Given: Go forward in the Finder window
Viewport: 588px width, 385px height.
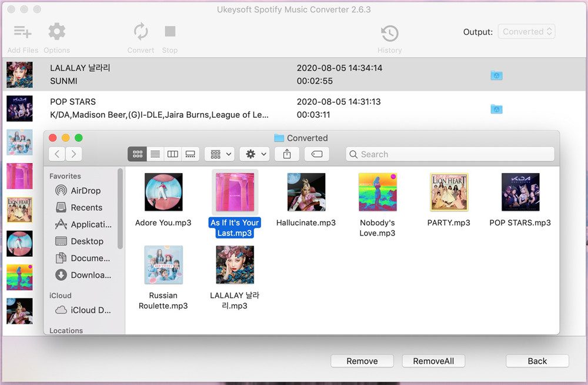Looking at the screenshot, I should tap(74, 154).
